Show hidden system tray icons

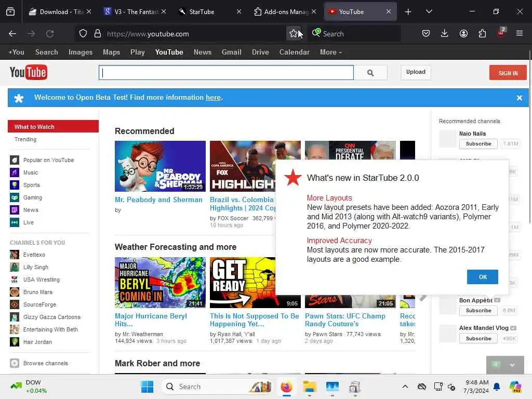click(x=405, y=387)
